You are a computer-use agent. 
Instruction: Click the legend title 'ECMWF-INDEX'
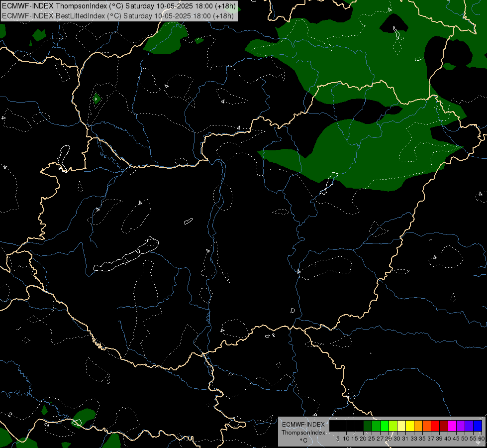(x=303, y=425)
